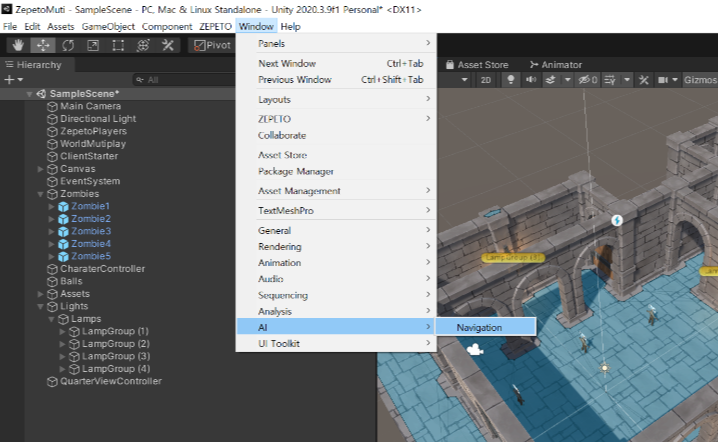This screenshot has width=718, height=442.
Task: Click the Pivot toggle button
Action: 212,45
